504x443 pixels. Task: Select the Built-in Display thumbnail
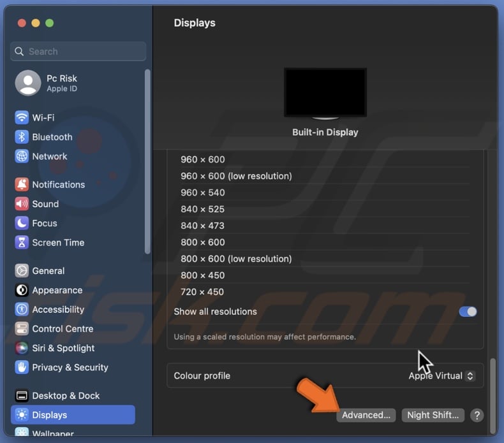click(x=325, y=93)
